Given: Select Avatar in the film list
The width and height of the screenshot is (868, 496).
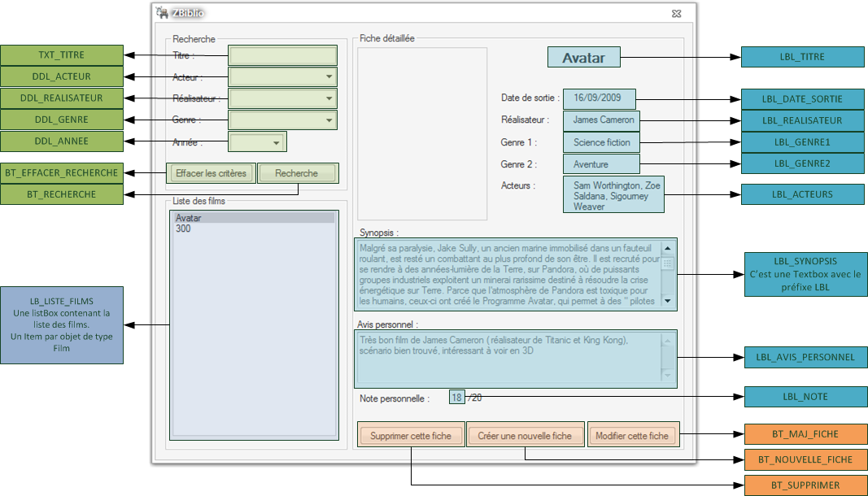Looking at the screenshot, I should click(253, 218).
